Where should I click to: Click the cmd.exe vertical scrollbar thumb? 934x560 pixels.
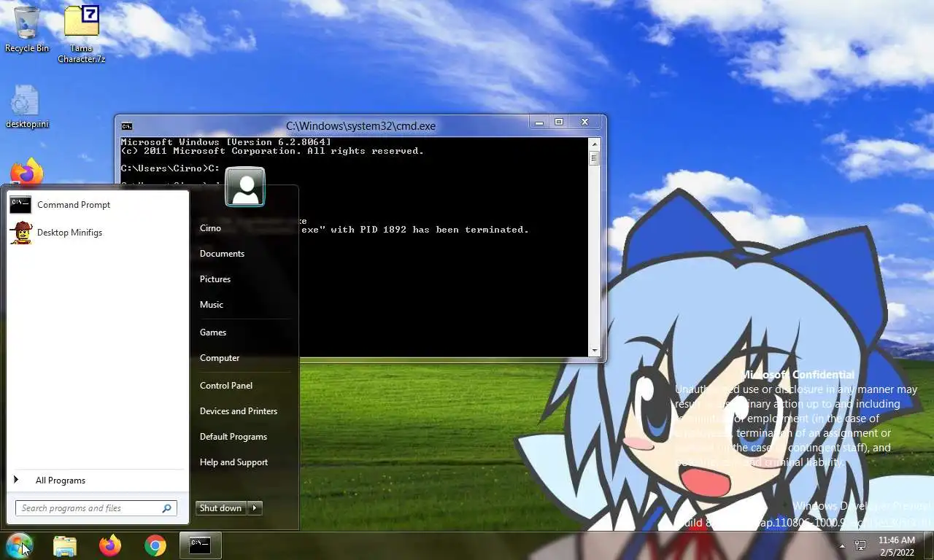point(594,158)
